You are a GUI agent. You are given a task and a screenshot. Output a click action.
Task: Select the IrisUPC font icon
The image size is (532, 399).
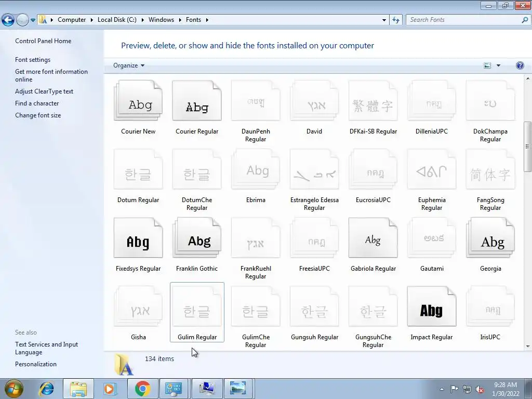pyautogui.click(x=490, y=307)
